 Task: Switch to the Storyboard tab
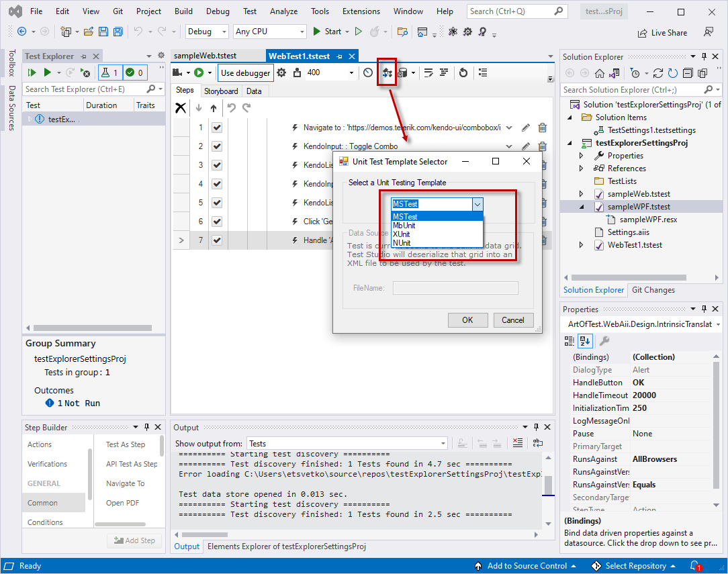click(221, 91)
